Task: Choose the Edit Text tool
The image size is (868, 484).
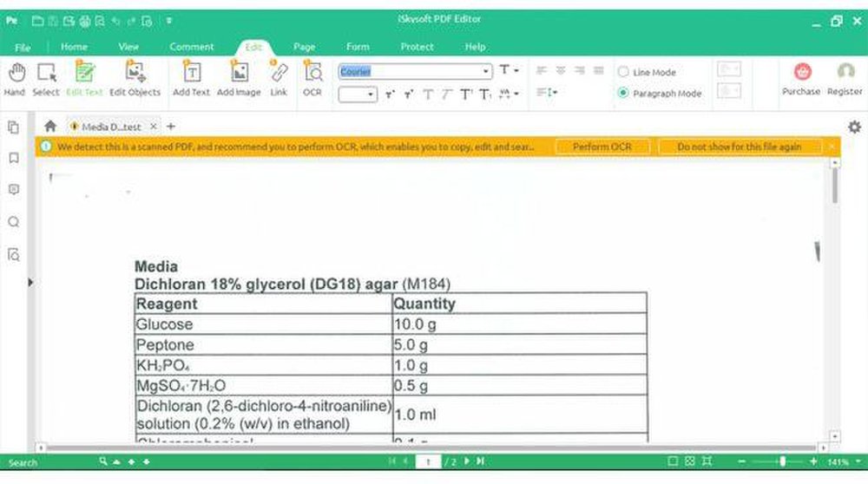Action: 85,79
